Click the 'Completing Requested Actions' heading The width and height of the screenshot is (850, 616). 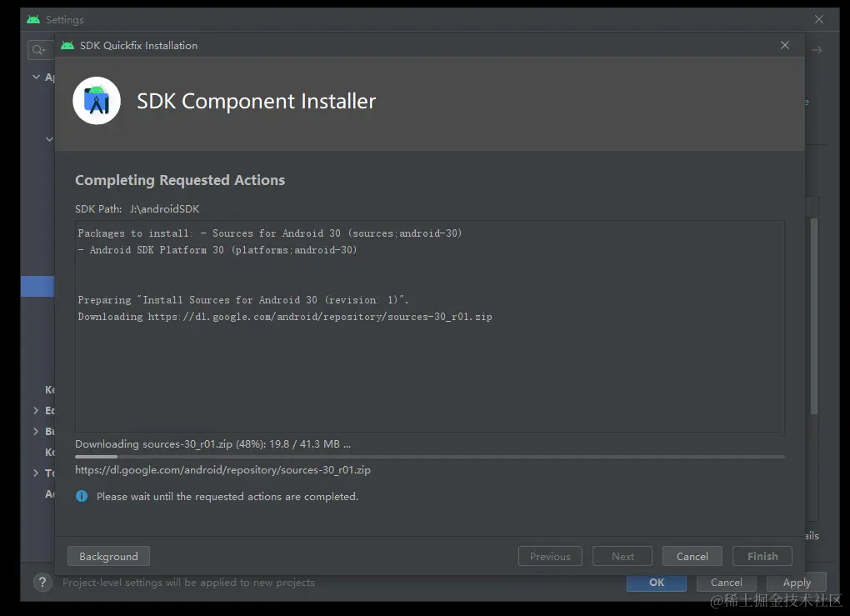(180, 180)
